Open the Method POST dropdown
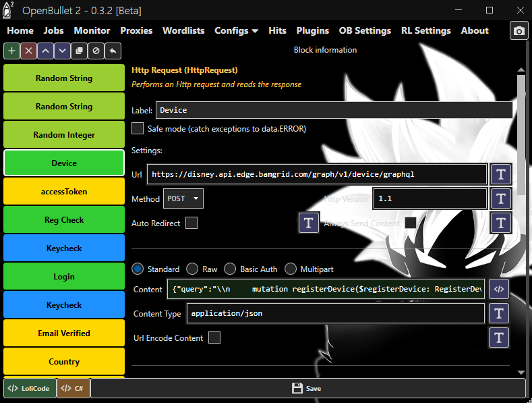Image resolution: width=532 pixels, height=403 pixels. click(183, 198)
